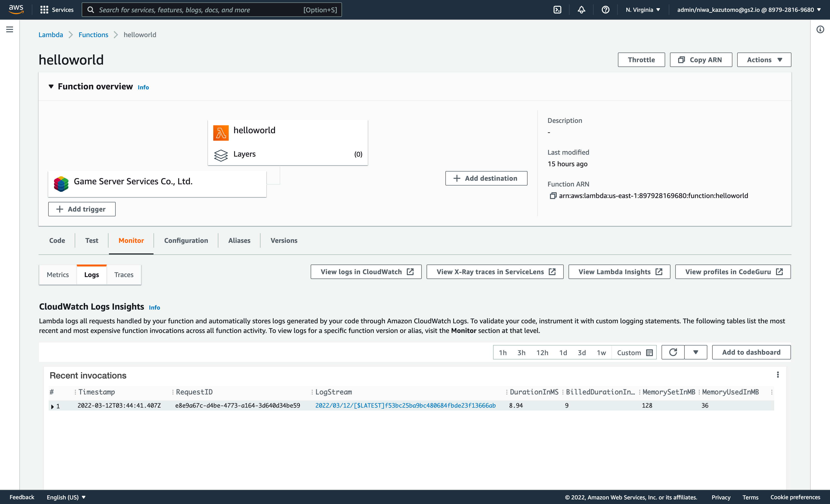Image resolution: width=830 pixels, height=504 pixels.
Task: Collapse the Function overview section
Action: [x=51, y=86]
